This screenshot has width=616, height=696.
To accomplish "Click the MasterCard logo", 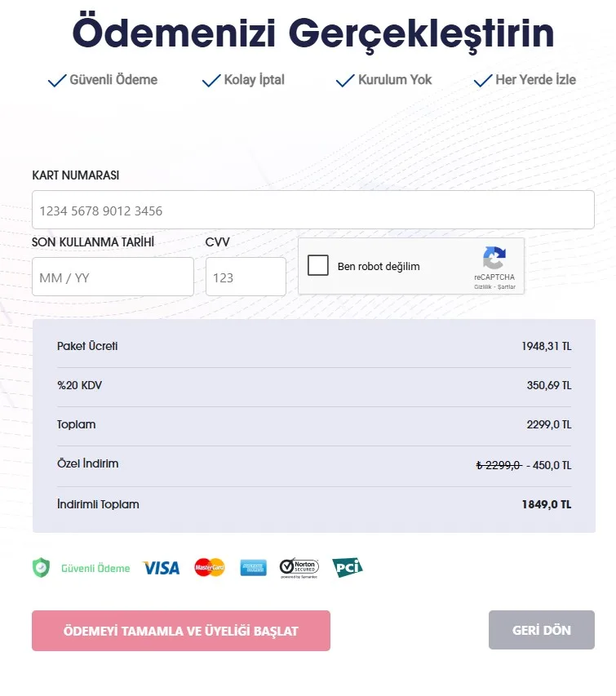I will 209,568.
